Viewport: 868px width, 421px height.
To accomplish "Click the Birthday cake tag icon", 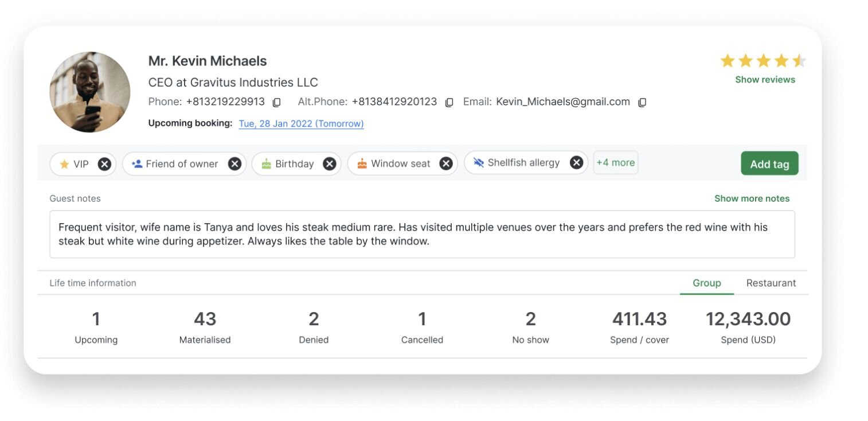I will pos(266,164).
